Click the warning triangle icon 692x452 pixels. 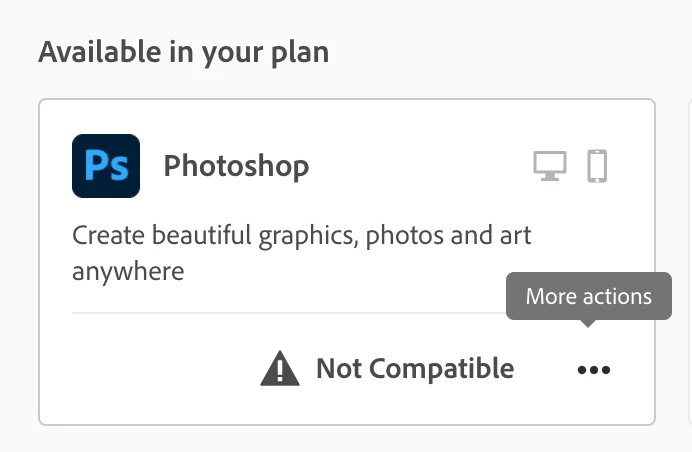[x=280, y=369]
